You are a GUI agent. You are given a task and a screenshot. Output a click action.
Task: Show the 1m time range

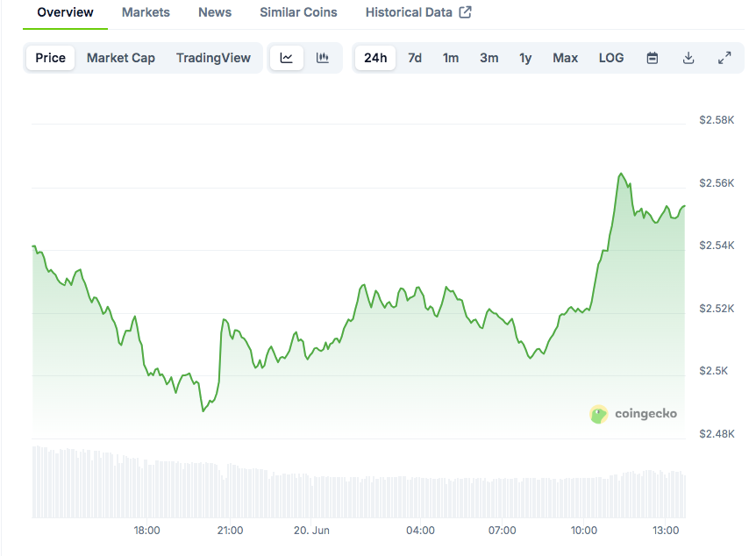pos(451,58)
